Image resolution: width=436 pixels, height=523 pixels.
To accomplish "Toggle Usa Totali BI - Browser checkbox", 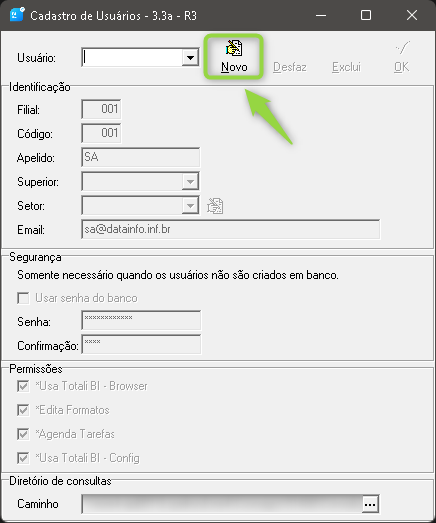I will click(23, 386).
